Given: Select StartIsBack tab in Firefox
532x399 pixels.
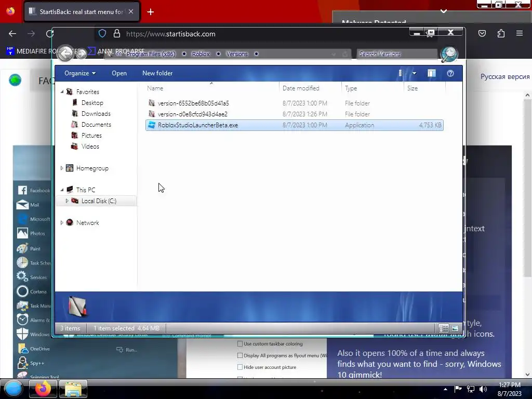Looking at the screenshot, I should [x=82, y=12].
